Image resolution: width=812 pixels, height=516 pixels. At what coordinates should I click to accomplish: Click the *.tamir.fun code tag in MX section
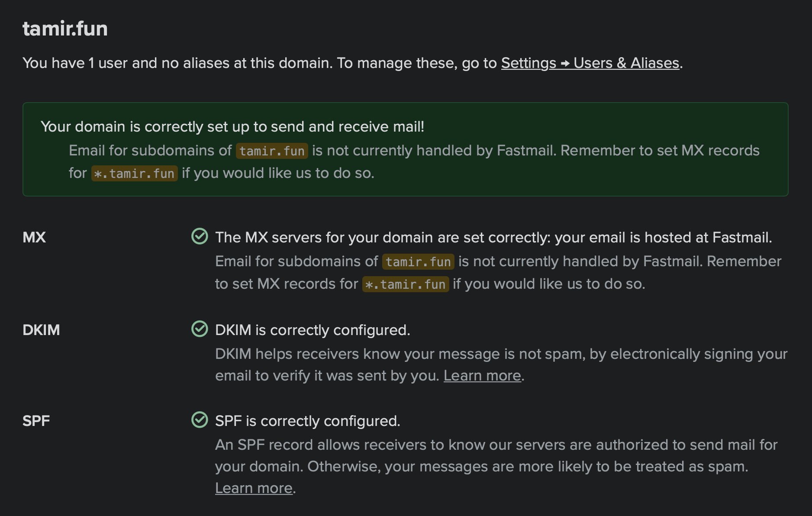tap(406, 284)
